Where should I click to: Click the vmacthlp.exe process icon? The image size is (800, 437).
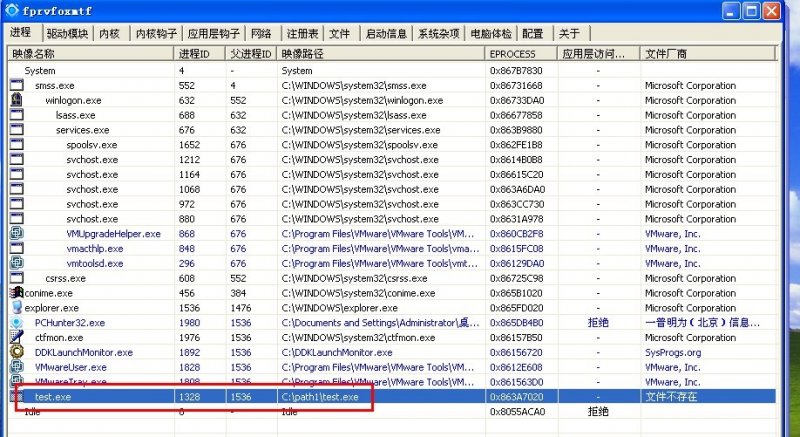[x=16, y=248]
